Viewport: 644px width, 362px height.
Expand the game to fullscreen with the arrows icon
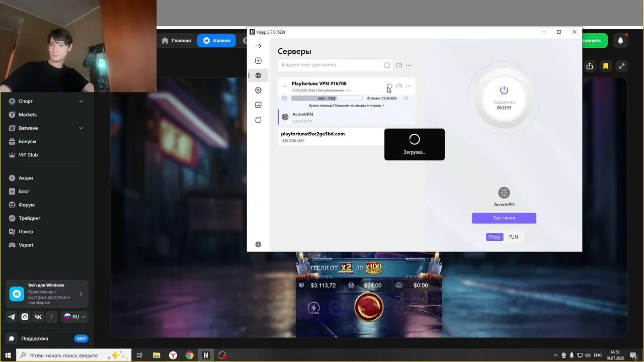[622, 66]
